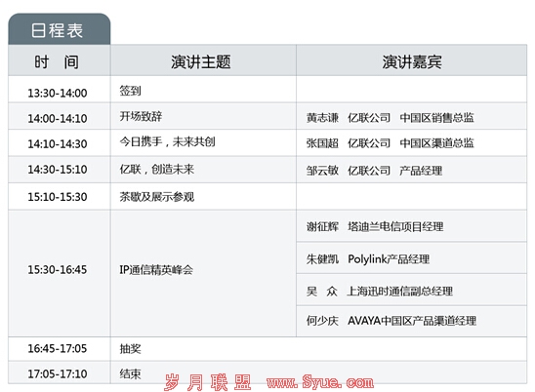Image resolution: width=535 pixels, height=392 pixels.
Task: Click the IP通信精英峰会 topic cell
Action: tap(156, 270)
